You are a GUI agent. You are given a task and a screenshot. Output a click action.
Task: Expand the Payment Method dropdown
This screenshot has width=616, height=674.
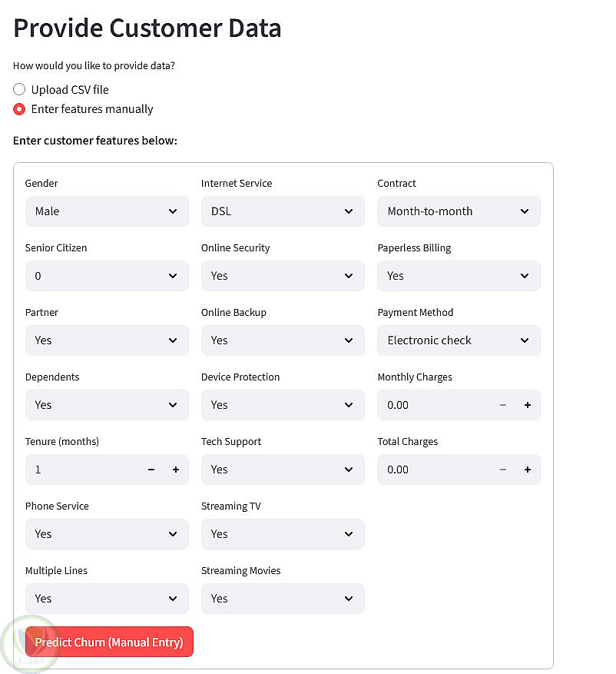tap(459, 340)
